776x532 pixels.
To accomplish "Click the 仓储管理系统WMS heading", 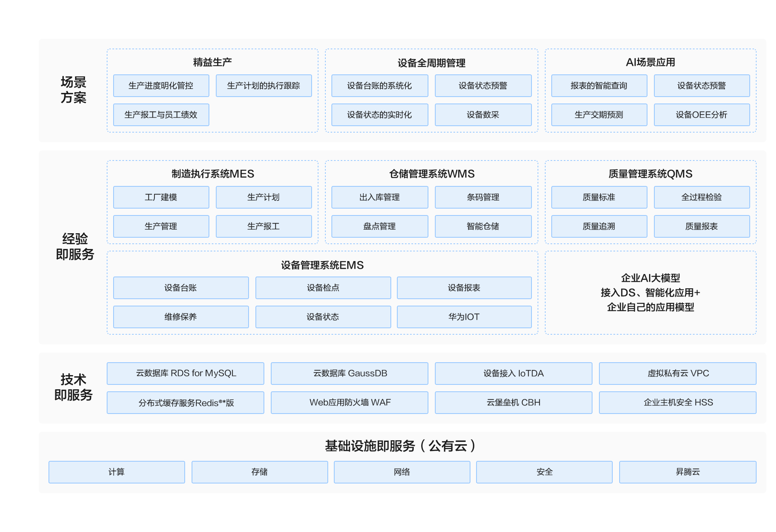I will [x=432, y=174].
